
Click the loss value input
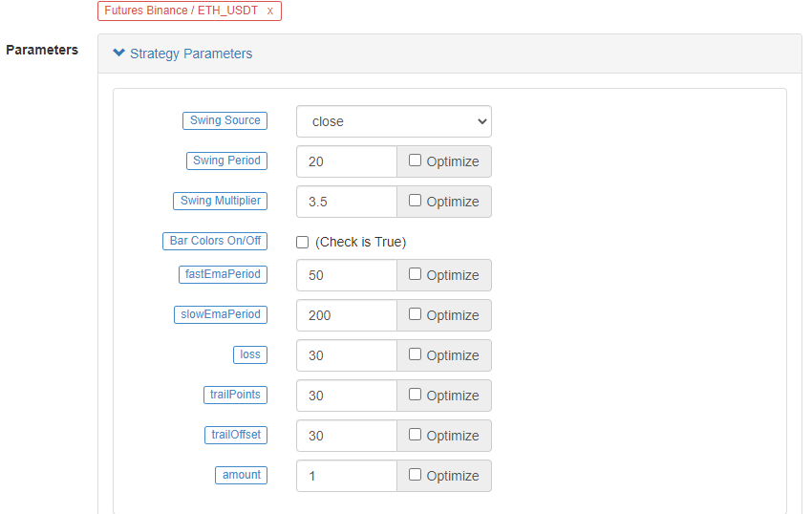346,355
